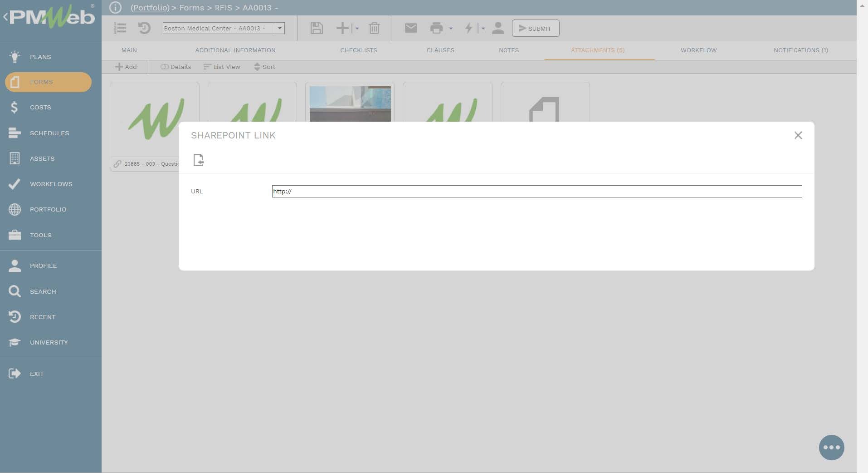This screenshot has width=868, height=473.
Task: Open the record list icon in toolbar
Action: (120, 28)
